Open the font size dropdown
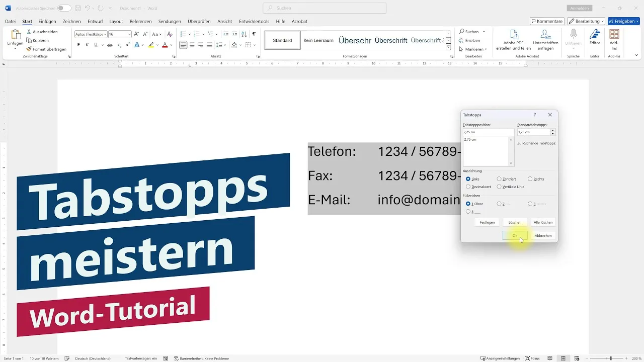Viewport: 644px width, 362px height. tap(130, 34)
